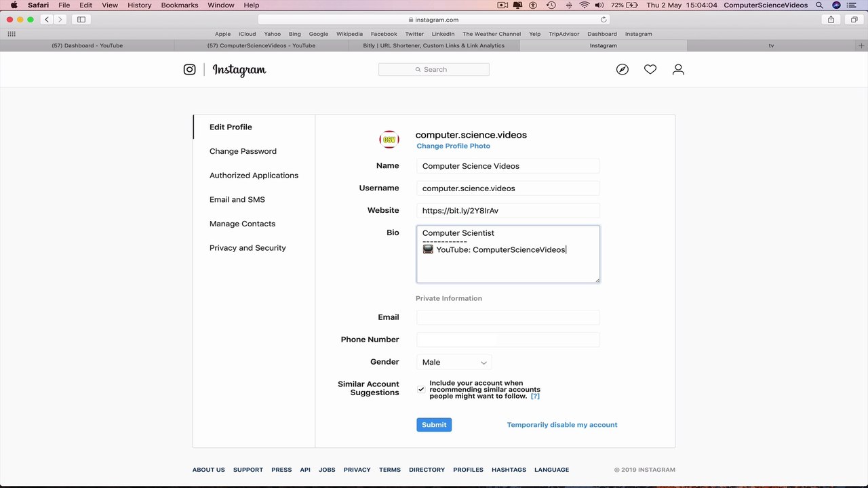The height and width of the screenshot is (488, 868).
Task: Open Time Machine menu bar icon
Action: point(551,5)
